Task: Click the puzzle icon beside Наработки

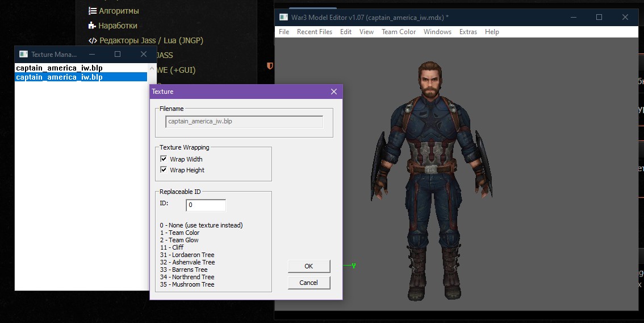Action: tap(92, 26)
